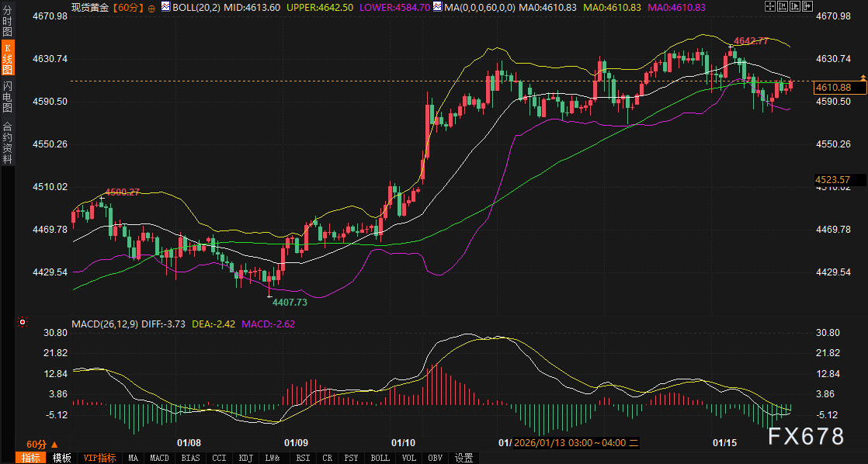Click the alert bell at price line

pyautogui.click(x=863, y=77)
